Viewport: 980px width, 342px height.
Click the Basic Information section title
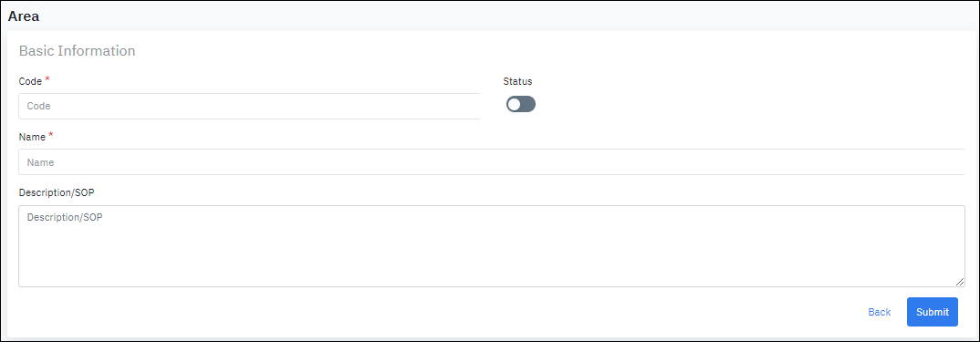pos(78,51)
